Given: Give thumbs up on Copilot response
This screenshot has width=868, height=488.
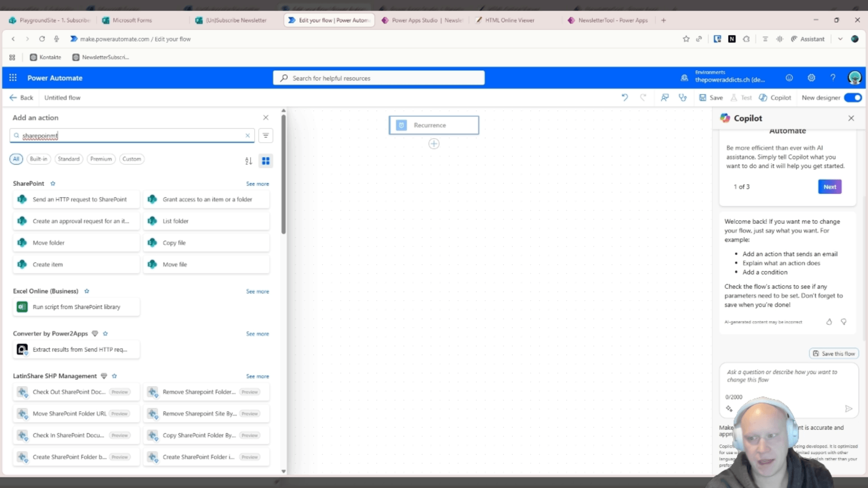Looking at the screenshot, I should point(829,322).
